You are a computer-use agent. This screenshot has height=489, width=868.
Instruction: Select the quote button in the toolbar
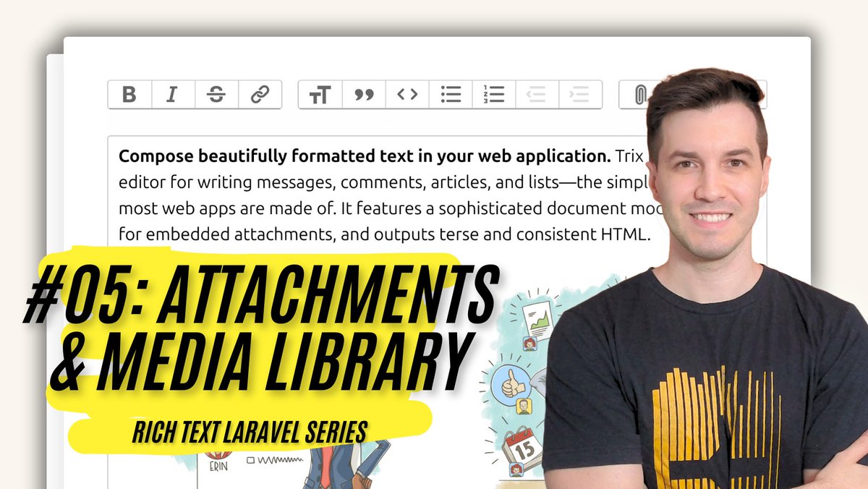coord(364,93)
